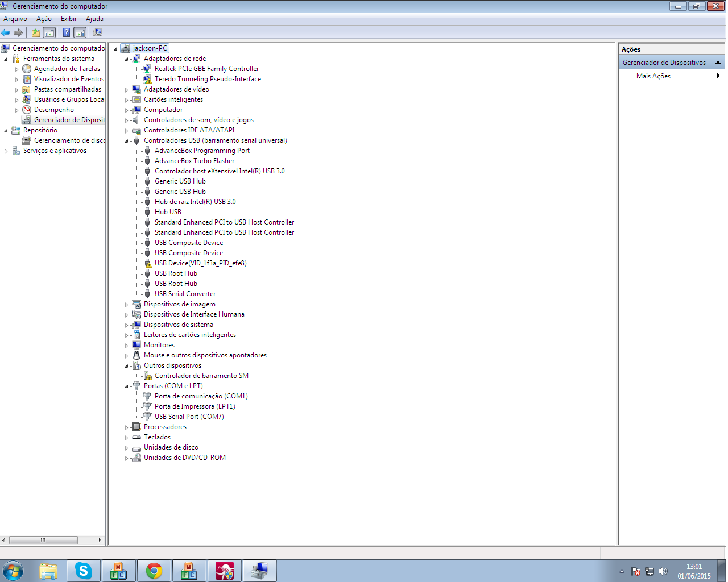The width and height of the screenshot is (728, 582).
Task: Open Help via the question mark icon
Action: point(67,32)
